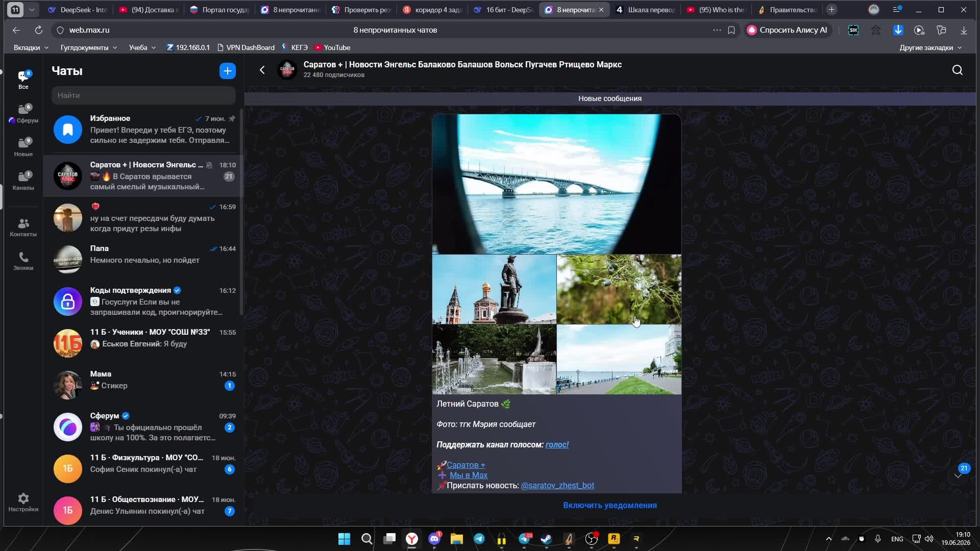The image size is (980, 551).
Task: Open the Контакты section
Action: pos(23,228)
